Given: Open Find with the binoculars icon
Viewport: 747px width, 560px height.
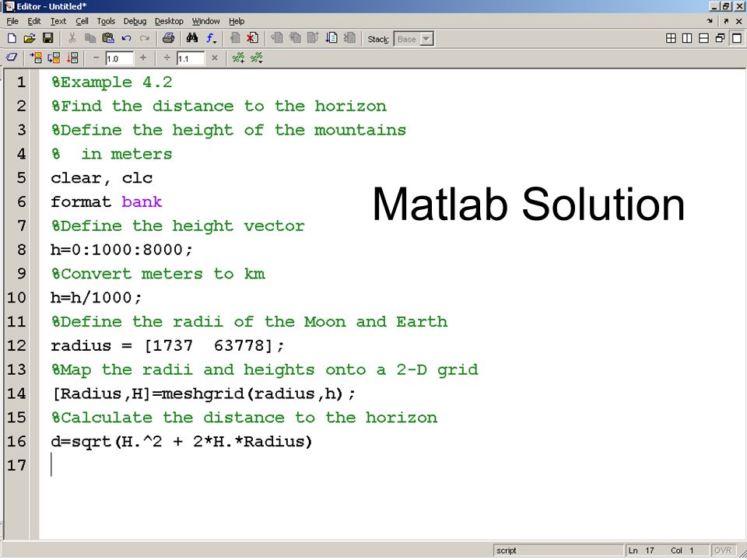Looking at the screenshot, I should coord(192,39).
